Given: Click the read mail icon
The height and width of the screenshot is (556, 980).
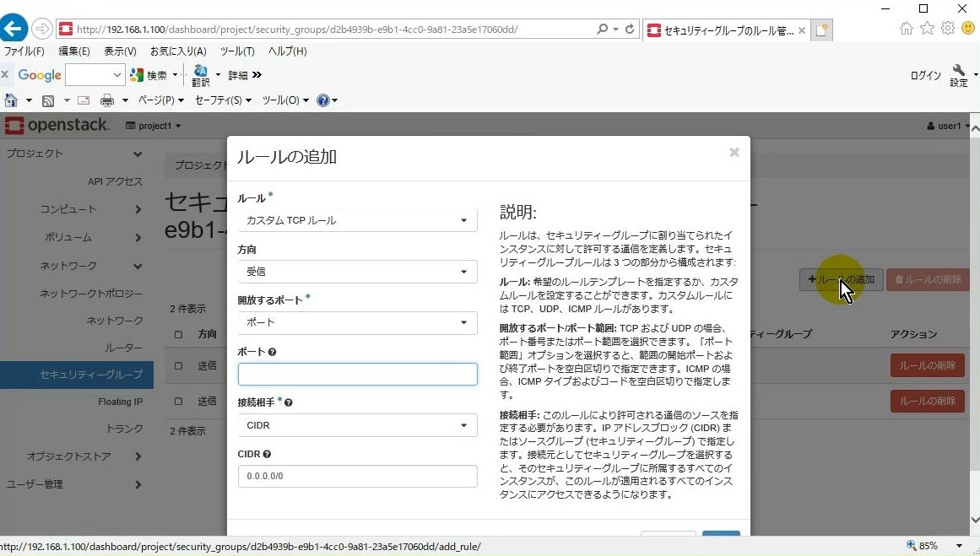Looking at the screenshot, I should 84,100.
